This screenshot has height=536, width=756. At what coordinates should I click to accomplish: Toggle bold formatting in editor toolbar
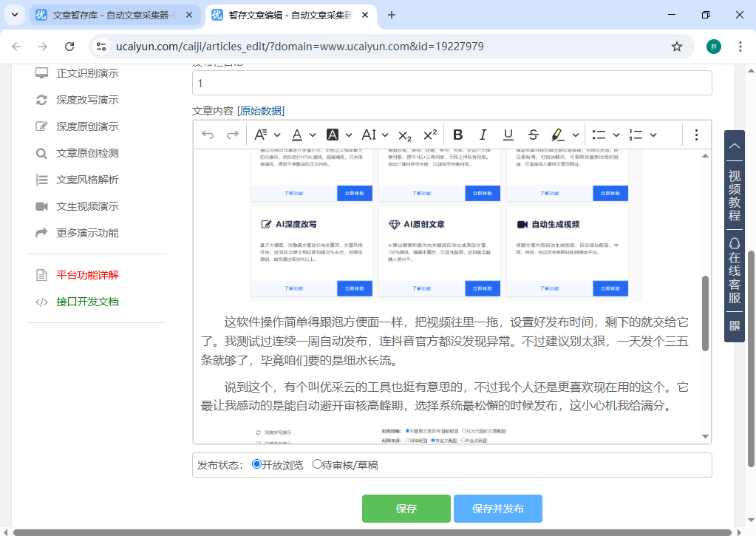click(x=457, y=135)
